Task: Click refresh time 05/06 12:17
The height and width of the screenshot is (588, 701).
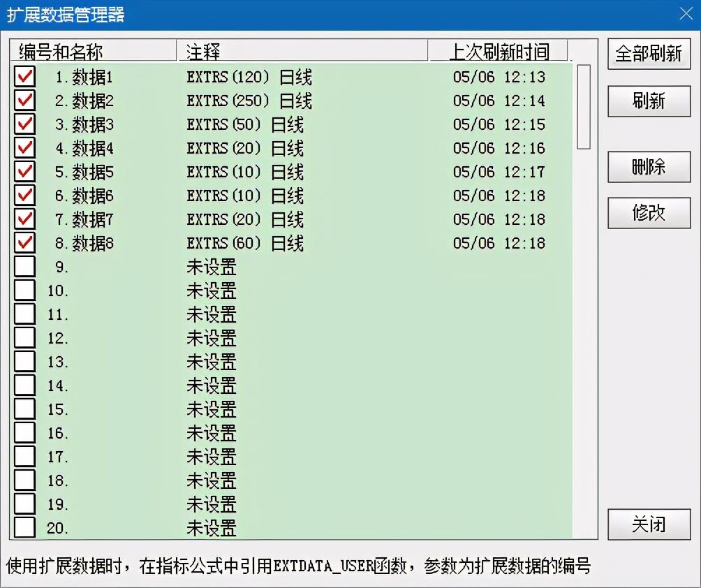Action: 499,172
